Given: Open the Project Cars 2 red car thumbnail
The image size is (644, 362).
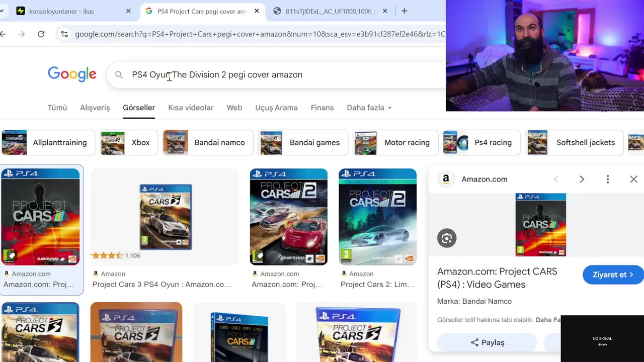Looking at the screenshot, I should pos(289,217).
